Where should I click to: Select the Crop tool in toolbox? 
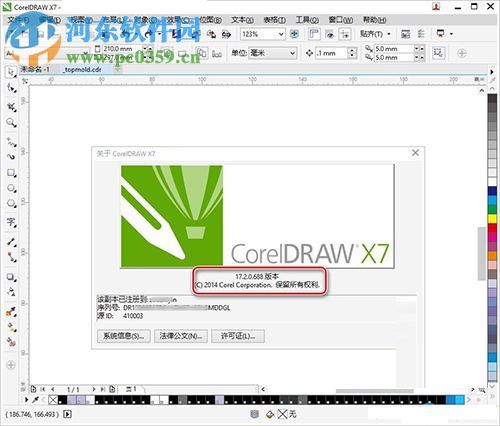click(x=11, y=107)
